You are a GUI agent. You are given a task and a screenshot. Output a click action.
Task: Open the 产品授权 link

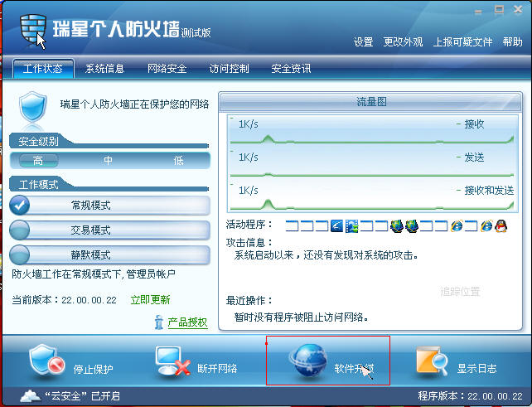click(x=187, y=322)
